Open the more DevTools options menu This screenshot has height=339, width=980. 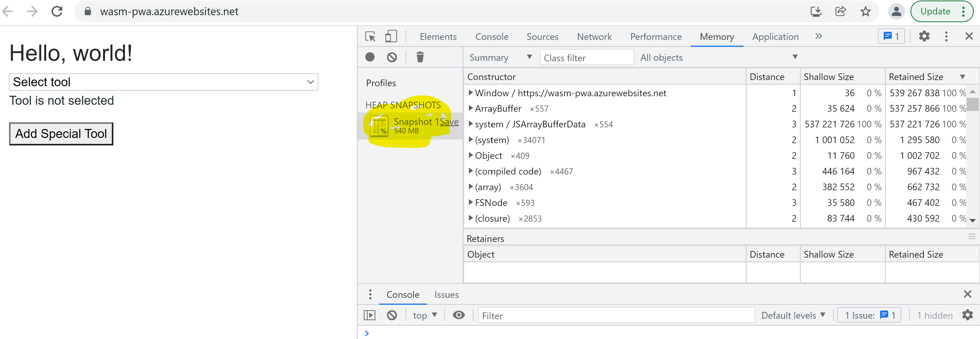coord(947,36)
